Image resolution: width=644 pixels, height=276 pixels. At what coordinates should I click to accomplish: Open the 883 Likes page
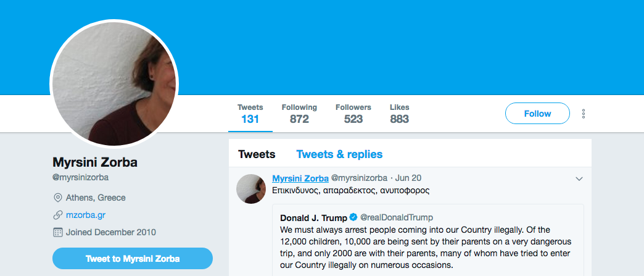pos(399,114)
